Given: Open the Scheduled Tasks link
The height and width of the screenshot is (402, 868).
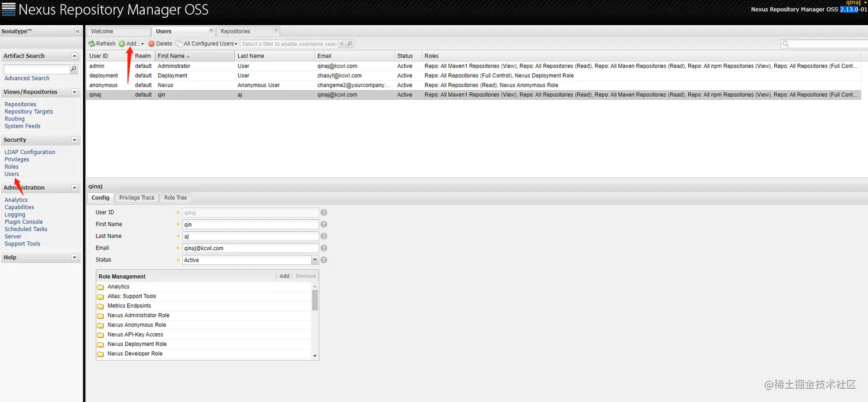Looking at the screenshot, I should point(26,229).
